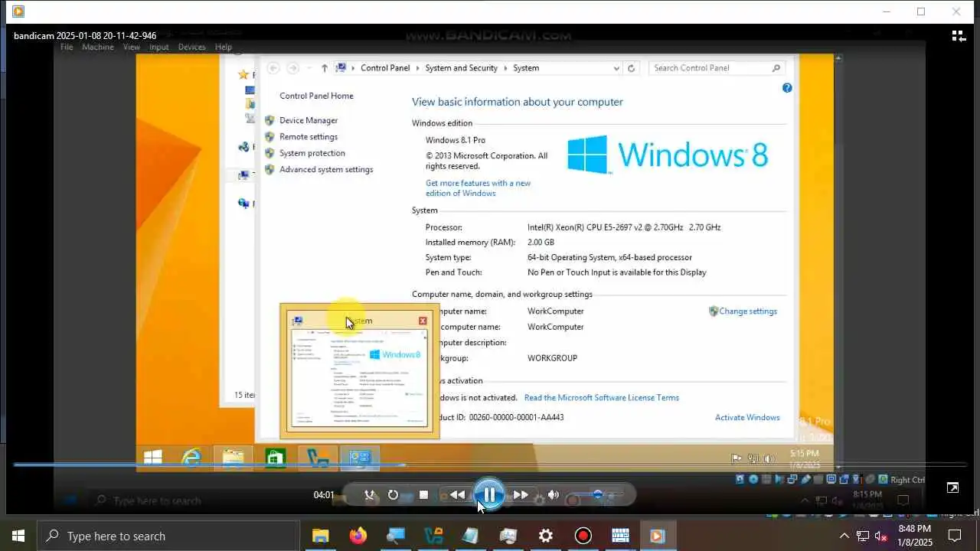Open Device Manager
980x551 pixels.
[x=309, y=120]
